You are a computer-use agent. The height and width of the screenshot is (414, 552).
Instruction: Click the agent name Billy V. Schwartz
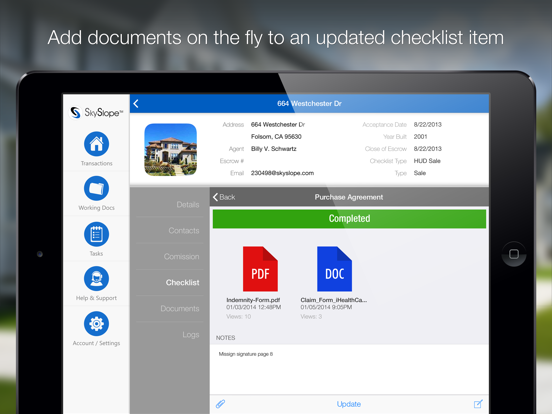(274, 149)
